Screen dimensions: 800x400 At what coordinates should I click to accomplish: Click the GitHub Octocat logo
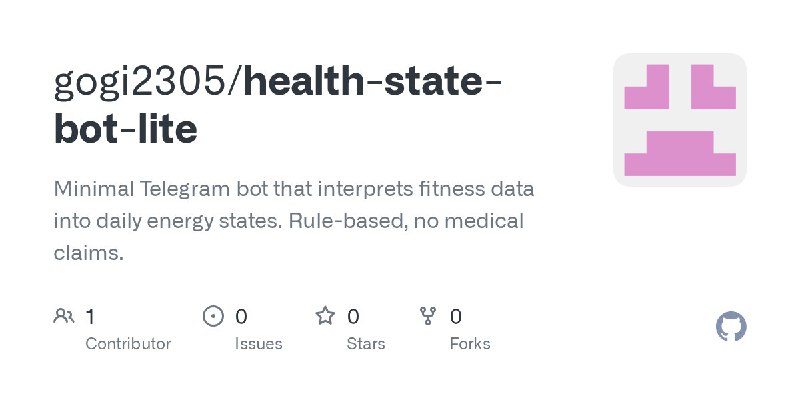732,327
